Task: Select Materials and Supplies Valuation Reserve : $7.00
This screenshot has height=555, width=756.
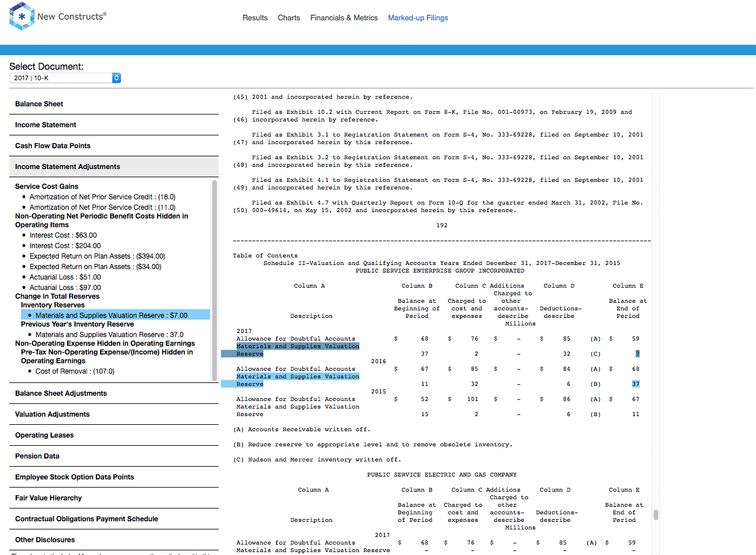Action: click(115, 315)
